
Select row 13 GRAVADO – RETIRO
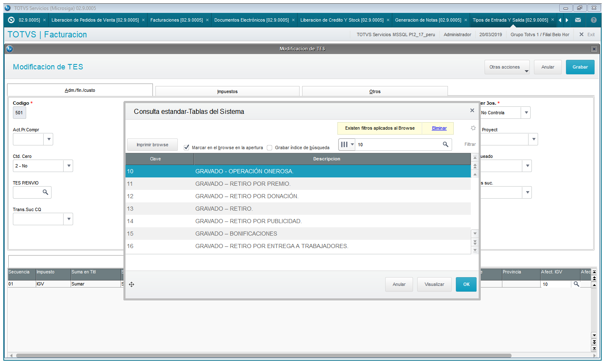(298, 209)
